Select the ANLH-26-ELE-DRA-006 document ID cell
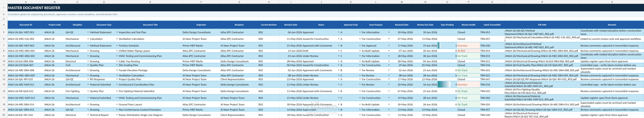Screen dimensions: 644x118 pos(26,61)
